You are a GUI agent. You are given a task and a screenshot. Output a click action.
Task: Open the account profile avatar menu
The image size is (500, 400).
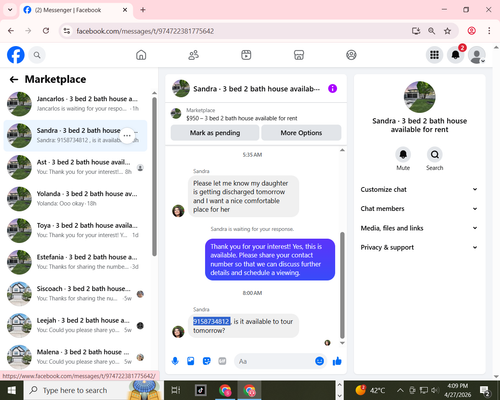477,55
